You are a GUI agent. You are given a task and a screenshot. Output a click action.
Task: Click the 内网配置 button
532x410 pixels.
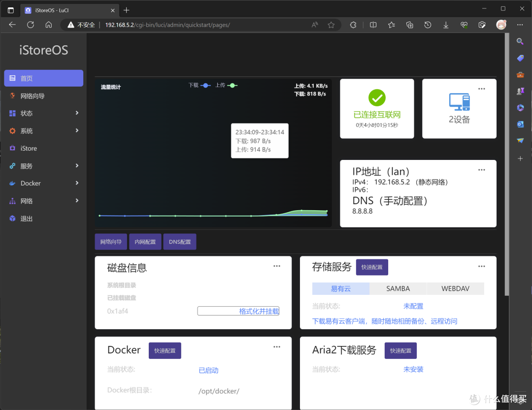click(x=145, y=242)
